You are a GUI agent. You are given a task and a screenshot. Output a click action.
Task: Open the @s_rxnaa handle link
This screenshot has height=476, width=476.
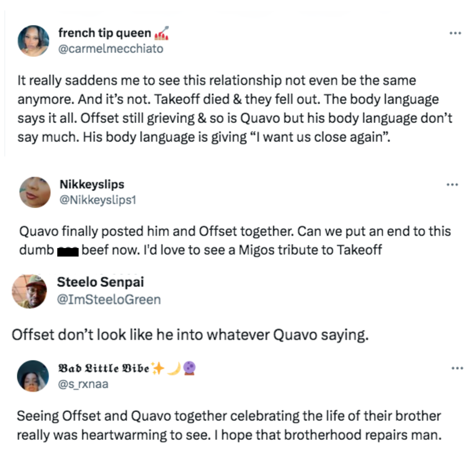[83, 384]
